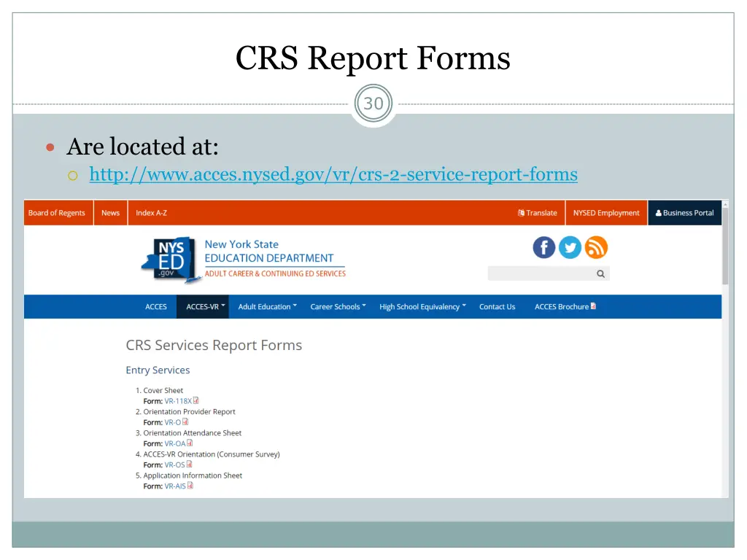Open the RSS feed icon
This screenshot has height=560, width=747.
click(596, 248)
